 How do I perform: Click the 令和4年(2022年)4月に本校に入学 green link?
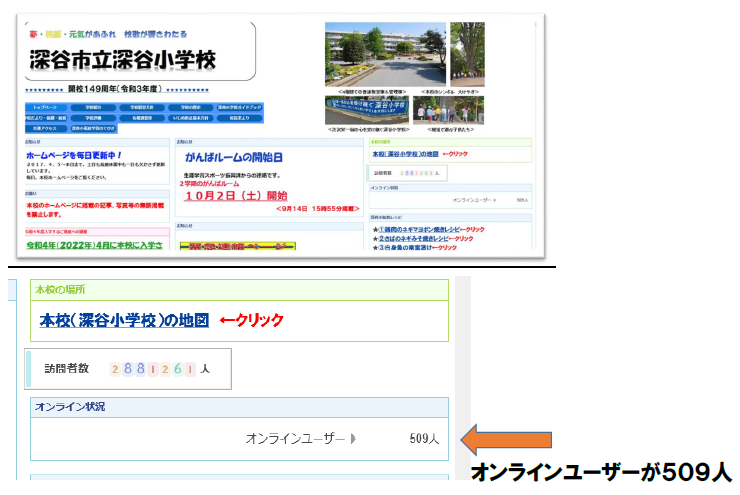[94, 245]
